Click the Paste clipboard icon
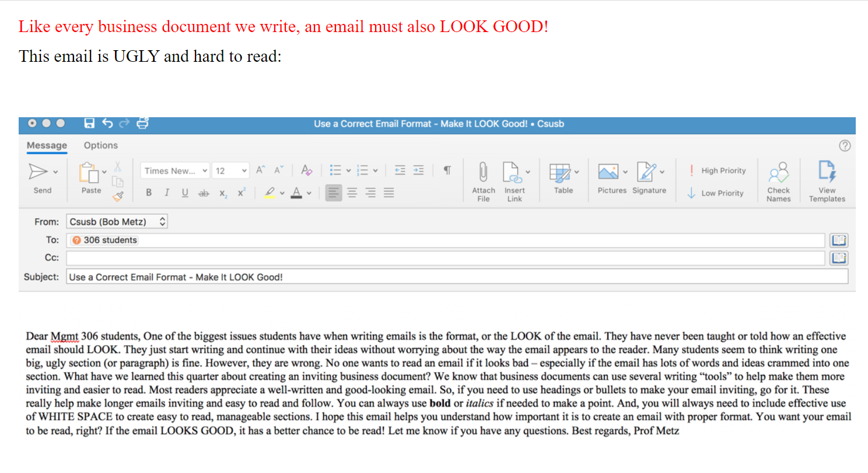The height and width of the screenshot is (473, 868). (89, 173)
